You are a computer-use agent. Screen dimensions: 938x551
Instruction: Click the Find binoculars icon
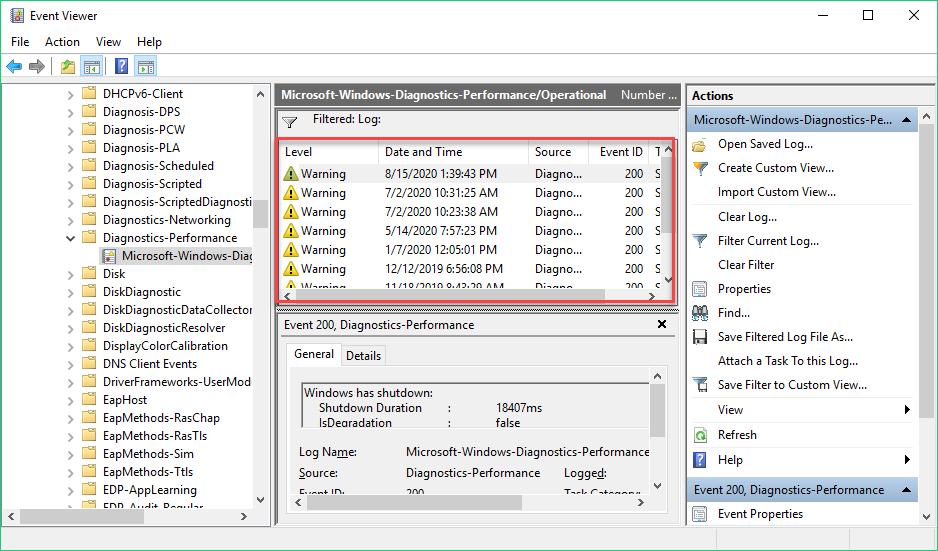pos(700,312)
